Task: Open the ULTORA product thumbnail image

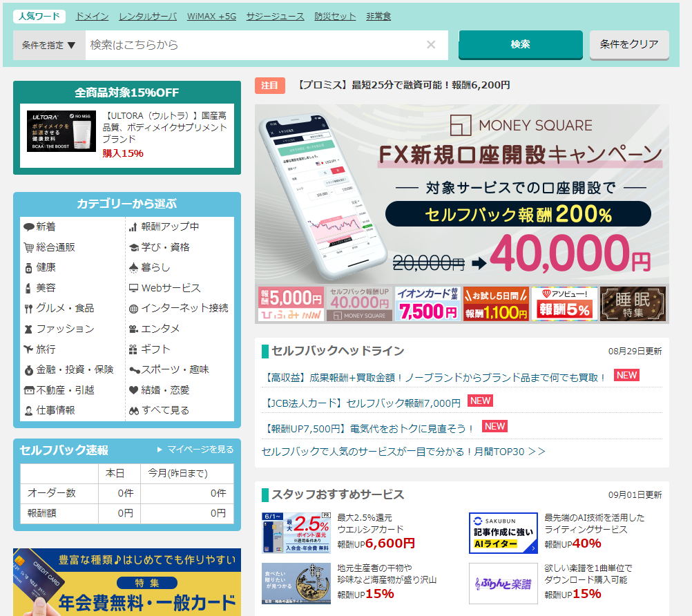Action: 61,131
